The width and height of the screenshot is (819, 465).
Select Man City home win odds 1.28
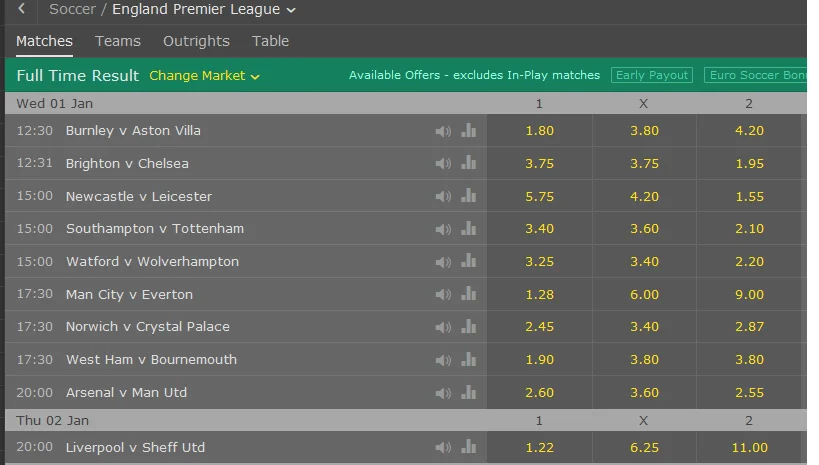540,294
